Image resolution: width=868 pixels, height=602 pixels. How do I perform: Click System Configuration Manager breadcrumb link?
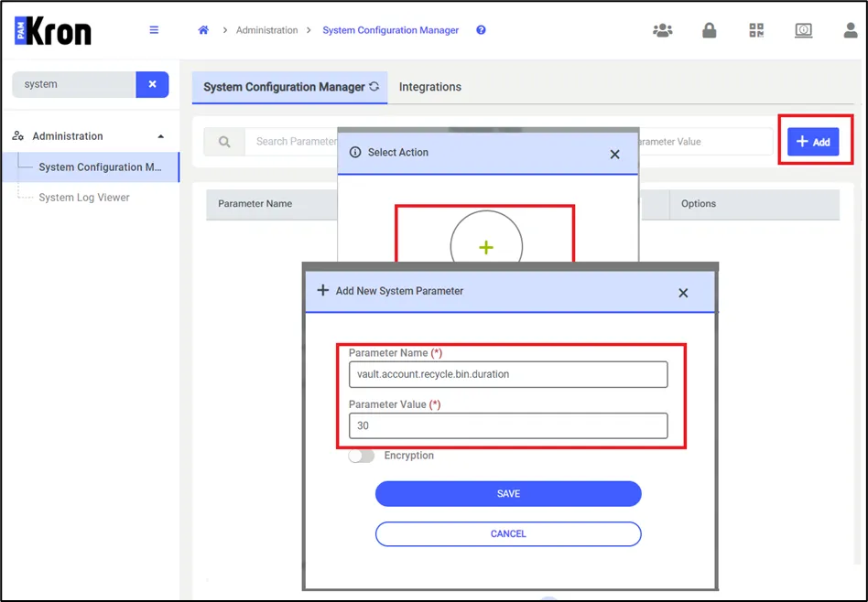[391, 30]
